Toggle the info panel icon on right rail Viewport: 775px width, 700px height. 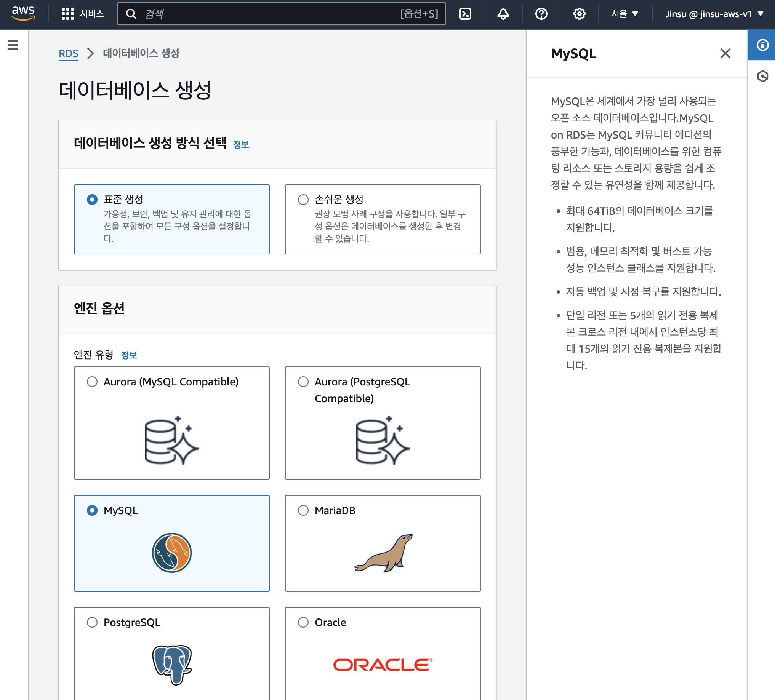tap(762, 45)
